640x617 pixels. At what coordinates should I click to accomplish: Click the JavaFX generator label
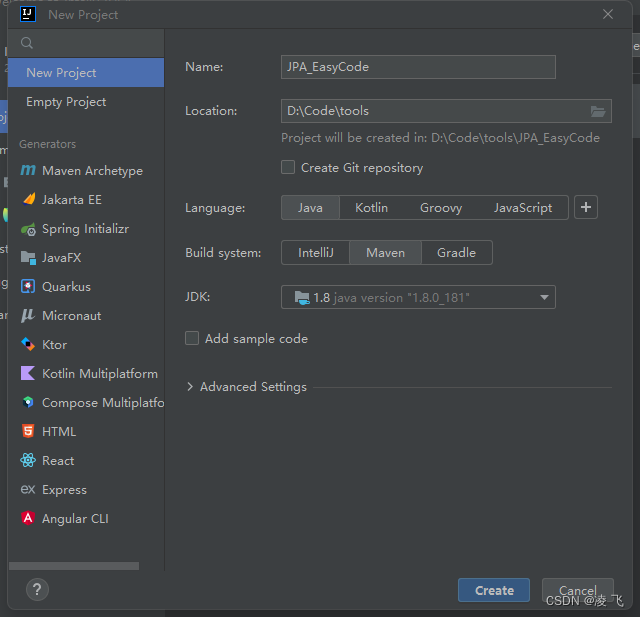coord(61,257)
